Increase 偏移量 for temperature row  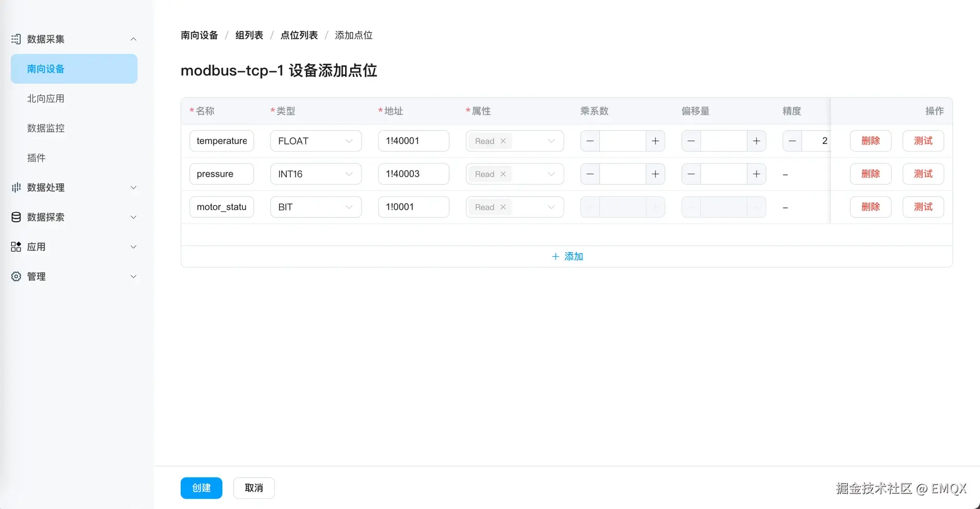click(756, 141)
